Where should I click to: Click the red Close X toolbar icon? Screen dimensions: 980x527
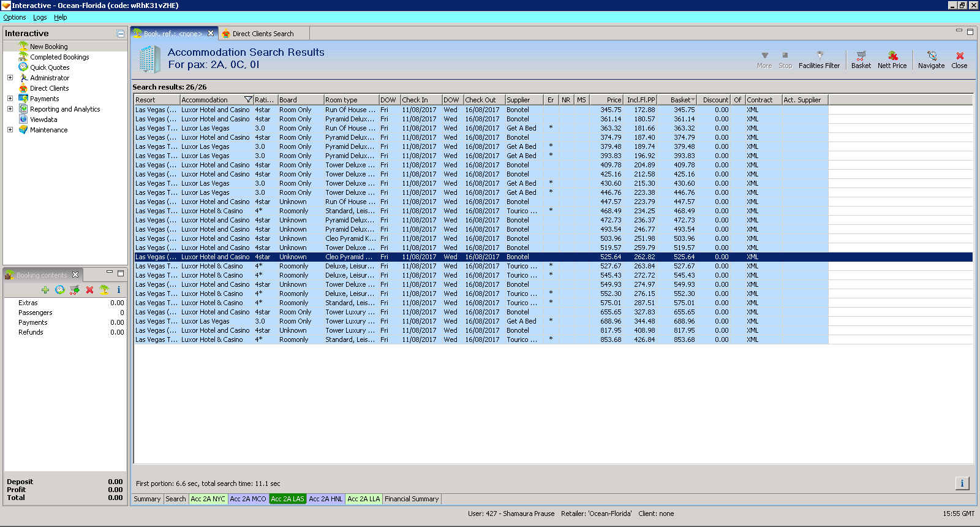[x=960, y=59]
